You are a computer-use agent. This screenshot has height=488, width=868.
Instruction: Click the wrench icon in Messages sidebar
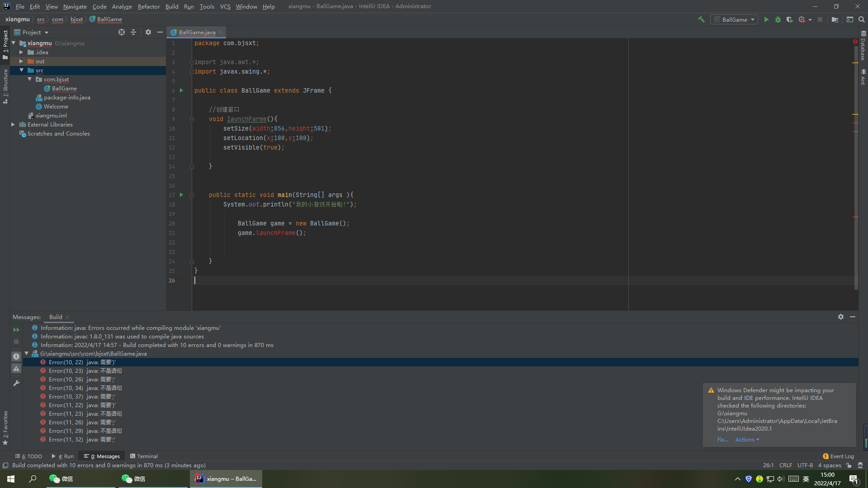pyautogui.click(x=16, y=383)
